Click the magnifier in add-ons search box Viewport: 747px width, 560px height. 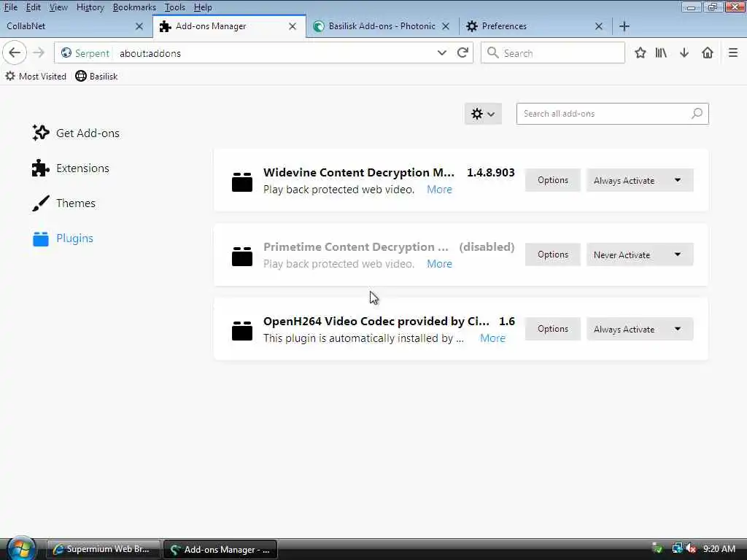pyautogui.click(x=697, y=113)
